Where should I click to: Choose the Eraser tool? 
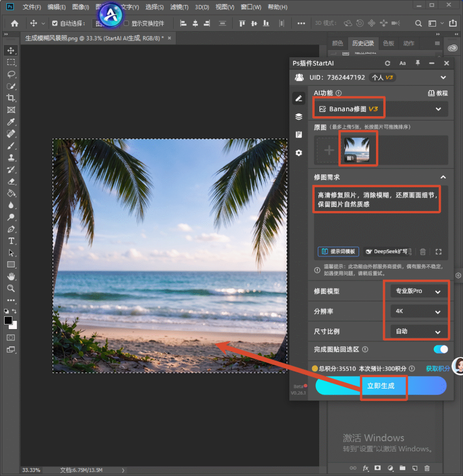pyautogui.click(x=11, y=182)
